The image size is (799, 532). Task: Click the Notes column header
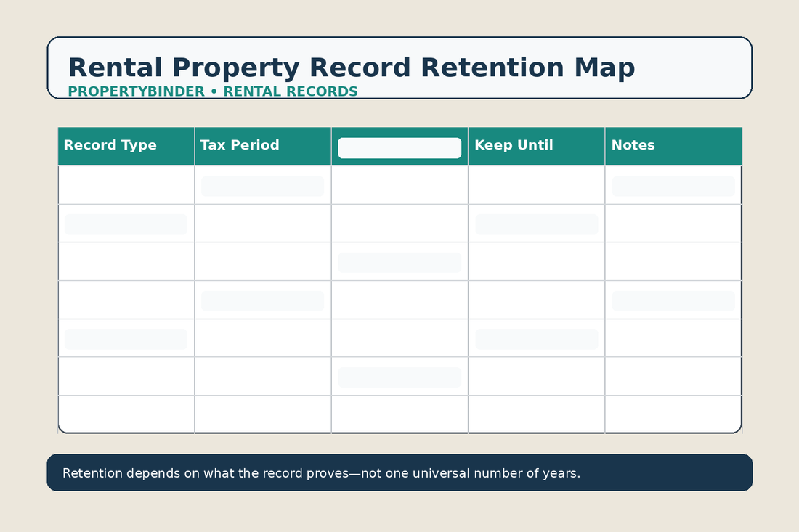(x=673, y=146)
